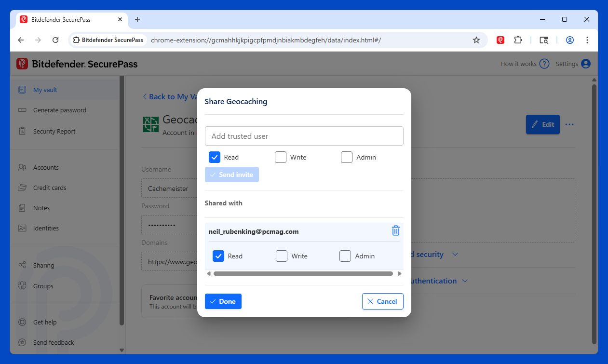Click the Send feedback star icon
This screenshot has width=608, height=364.
pyautogui.click(x=22, y=342)
